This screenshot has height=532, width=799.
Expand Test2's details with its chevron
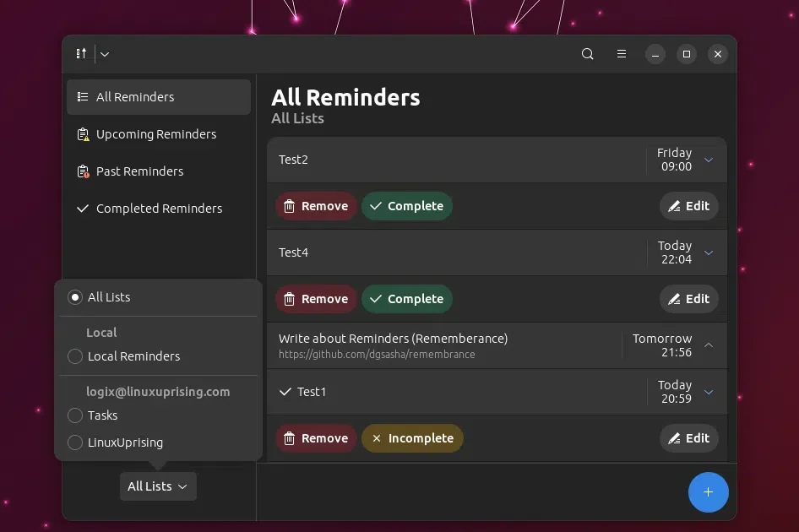(x=709, y=159)
